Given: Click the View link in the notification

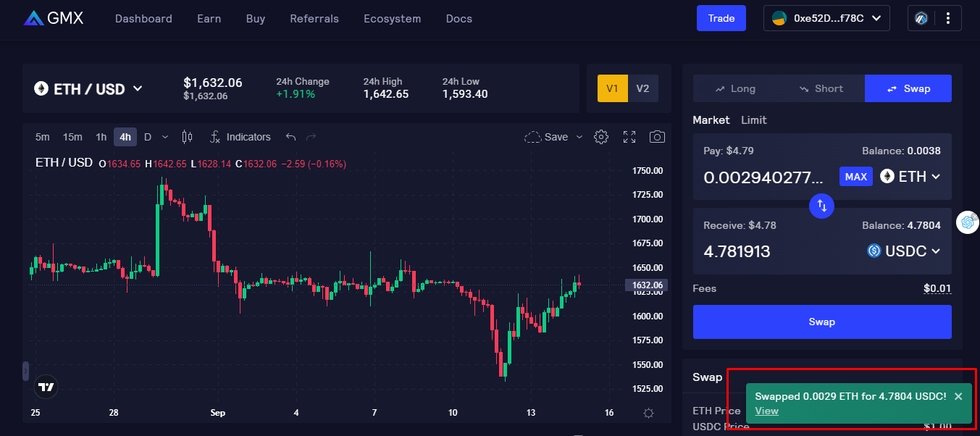Looking at the screenshot, I should (x=766, y=411).
